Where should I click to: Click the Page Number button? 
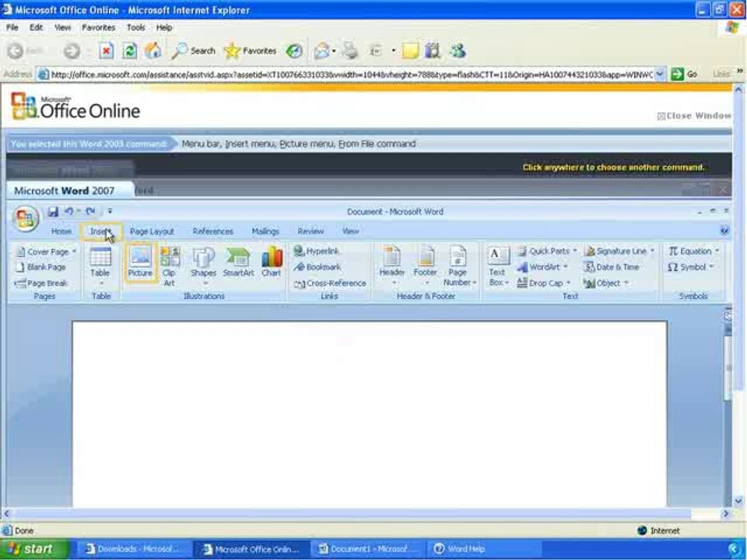pyautogui.click(x=459, y=266)
